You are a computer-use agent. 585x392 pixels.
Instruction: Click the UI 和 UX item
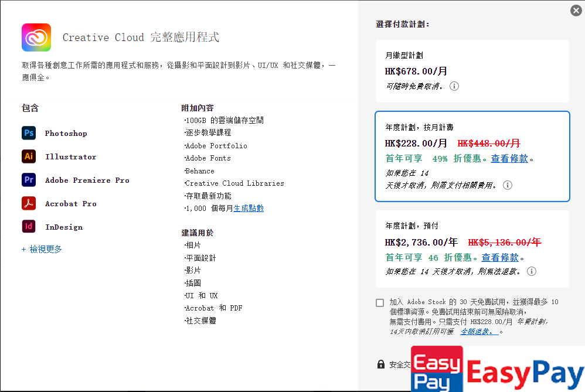pos(201,295)
